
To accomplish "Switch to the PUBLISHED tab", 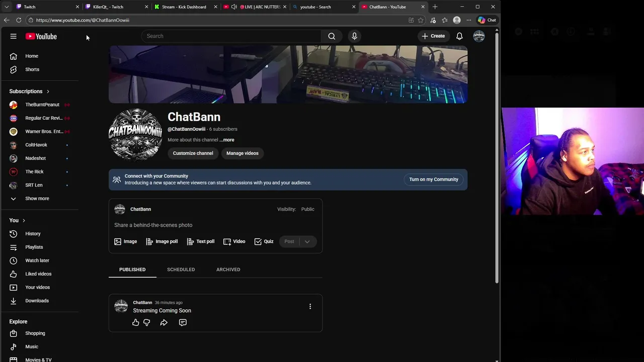I will click(132, 269).
